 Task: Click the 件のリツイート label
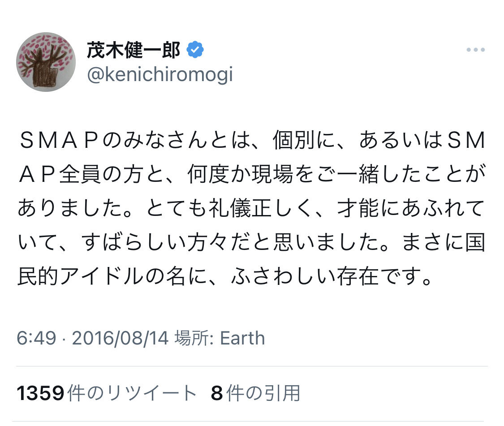(x=132, y=393)
